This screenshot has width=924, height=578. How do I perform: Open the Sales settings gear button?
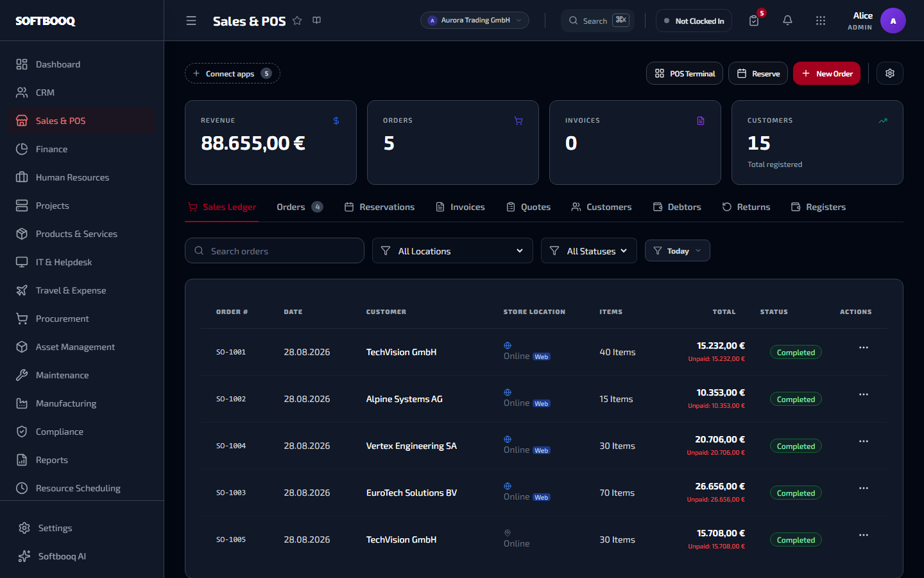click(x=890, y=73)
